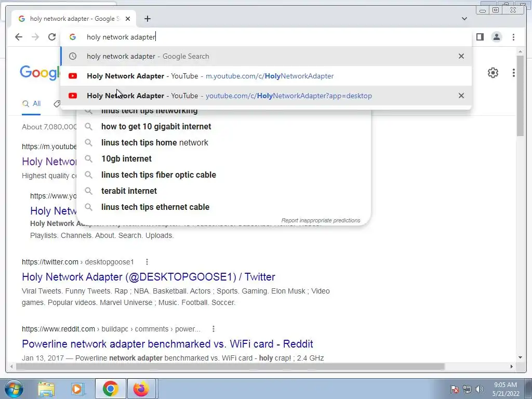Click the address bar text field
Screen dimensions: 532x399
coord(266,37)
